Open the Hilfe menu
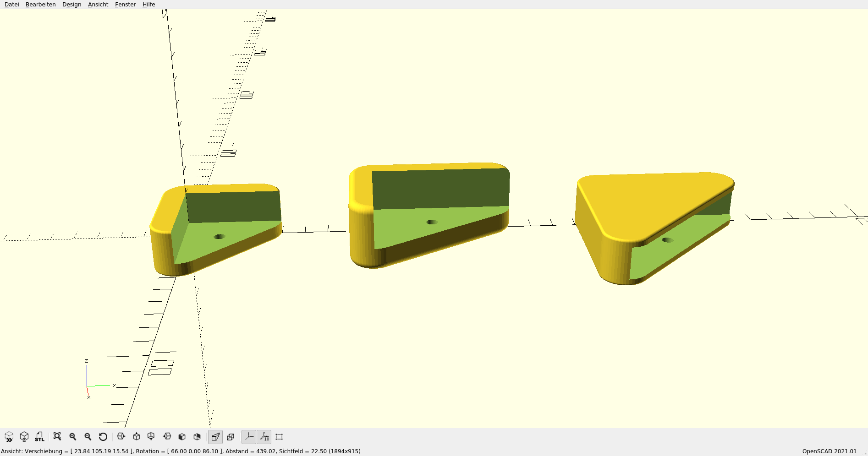The image size is (868, 456). (149, 5)
